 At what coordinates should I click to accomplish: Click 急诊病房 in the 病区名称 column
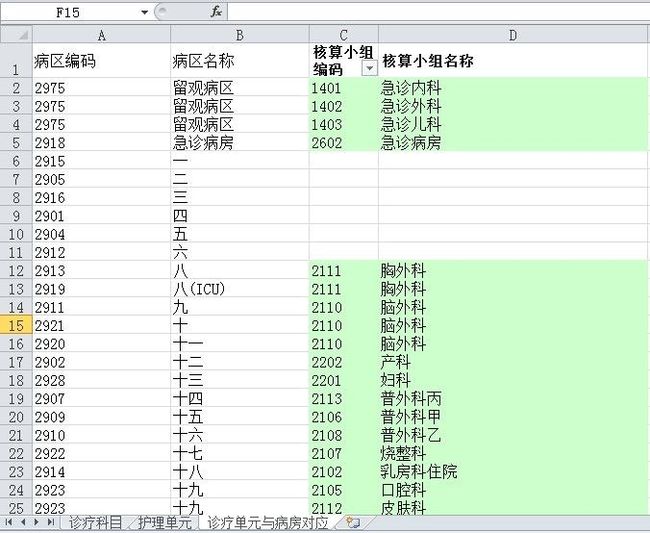240,143
